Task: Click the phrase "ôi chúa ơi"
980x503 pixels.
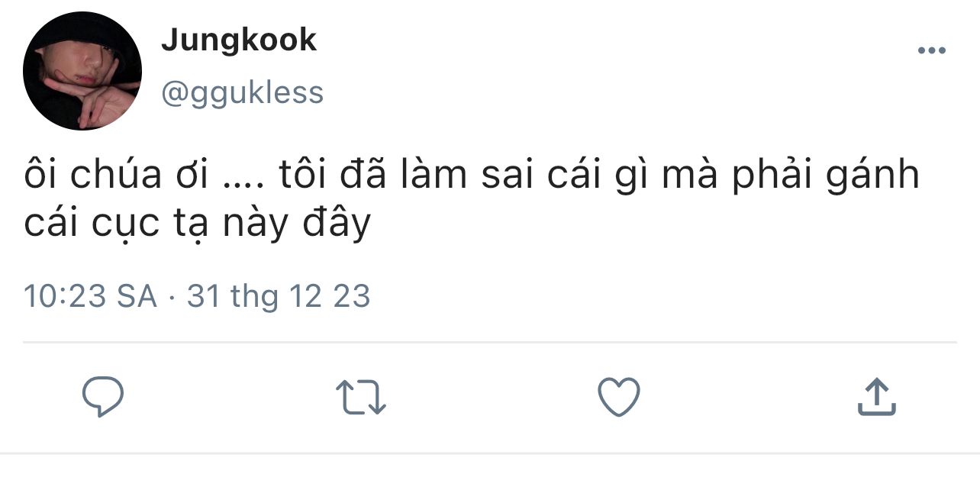Action: 116,176
